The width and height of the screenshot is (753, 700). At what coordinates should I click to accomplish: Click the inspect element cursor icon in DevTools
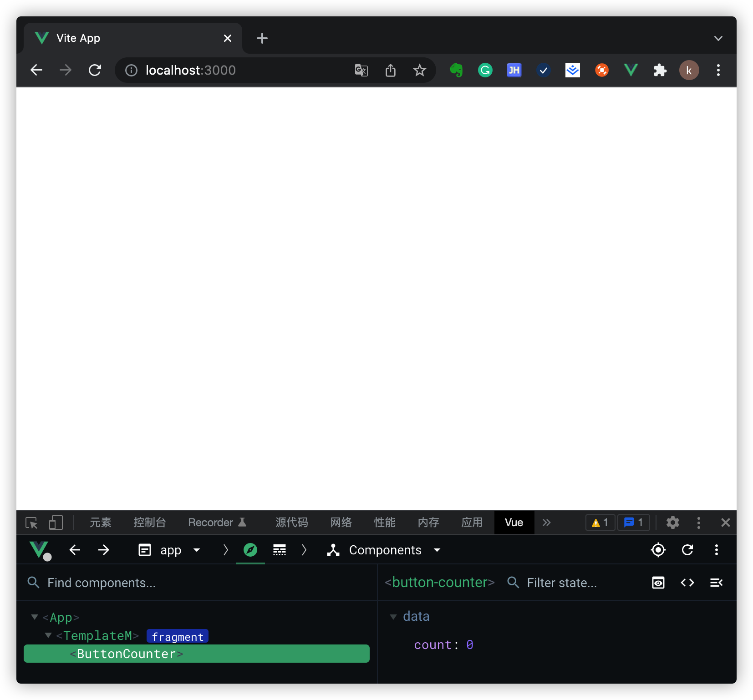(31, 522)
